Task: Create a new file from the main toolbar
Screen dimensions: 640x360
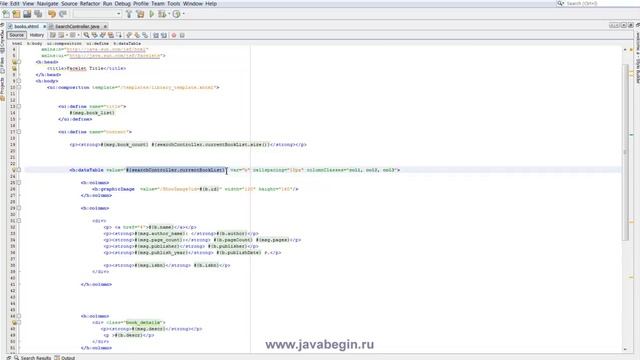Action: (x=6, y=14)
